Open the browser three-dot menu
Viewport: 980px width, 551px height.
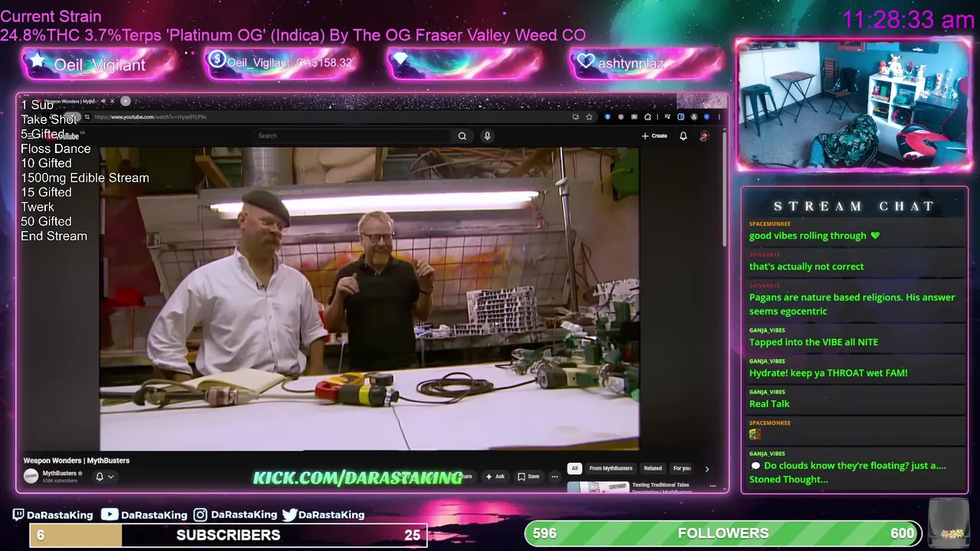point(718,117)
